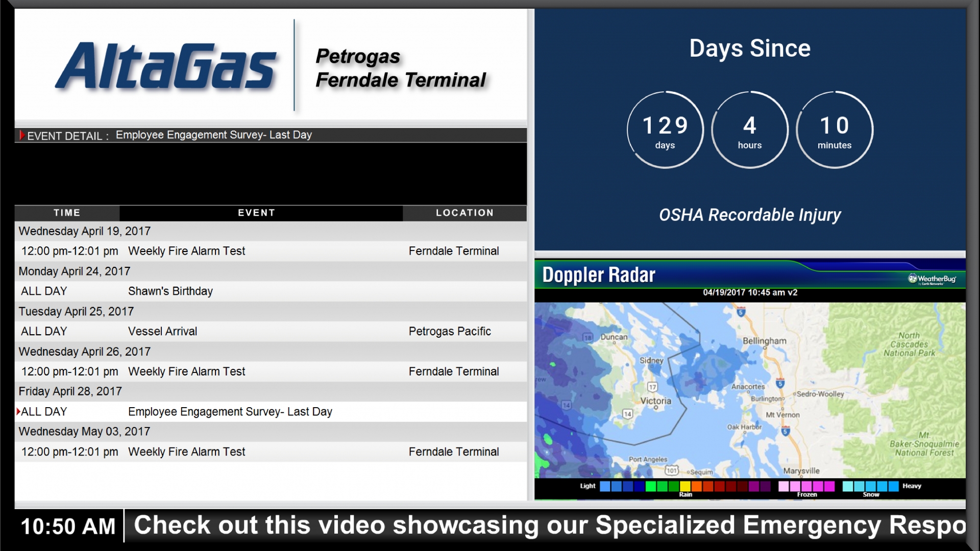The width and height of the screenshot is (980, 551).
Task: Click the 4 hours counter circle
Action: (x=749, y=130)
